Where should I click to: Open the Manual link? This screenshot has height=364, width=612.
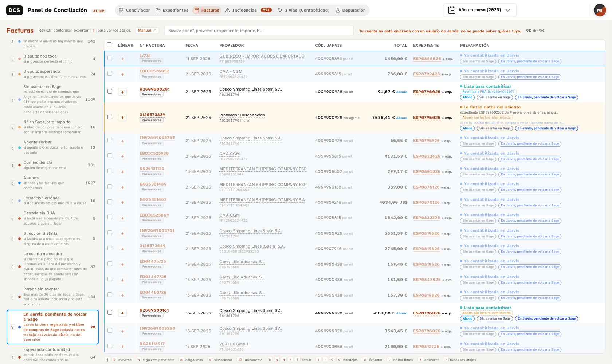pos(147,31)
